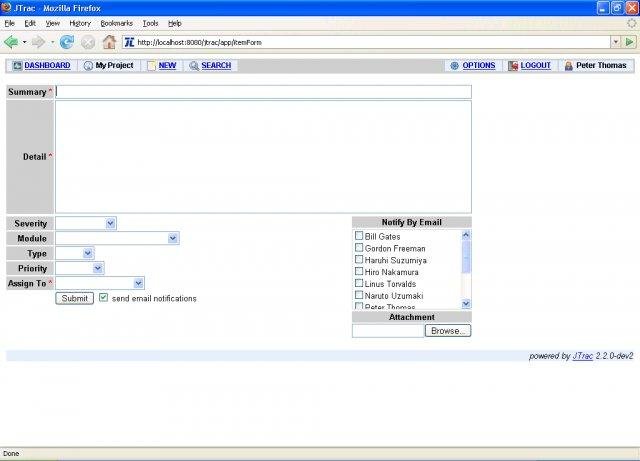Image resolution: width=640 pixels, height=461 pixels.
Task: Click the JTrac site favicon in address bar
Action: coord(129,42)
